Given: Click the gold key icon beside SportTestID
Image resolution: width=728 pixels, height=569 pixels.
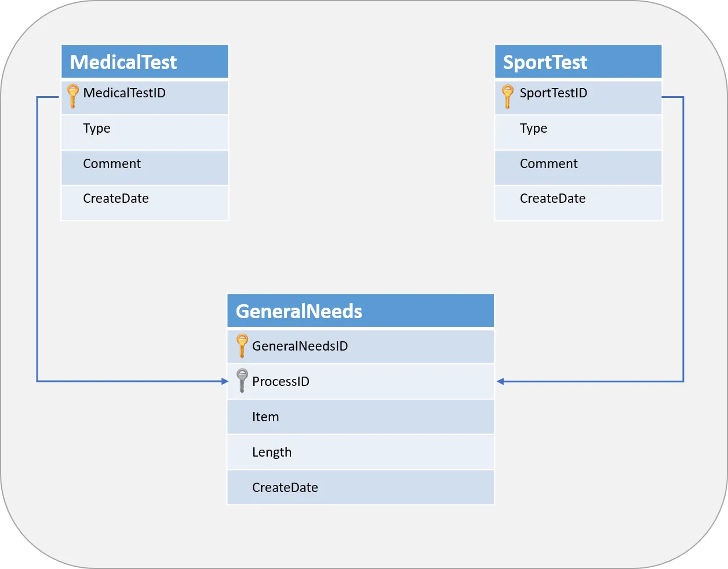Looking at the screenshot, I should (507, 96).
